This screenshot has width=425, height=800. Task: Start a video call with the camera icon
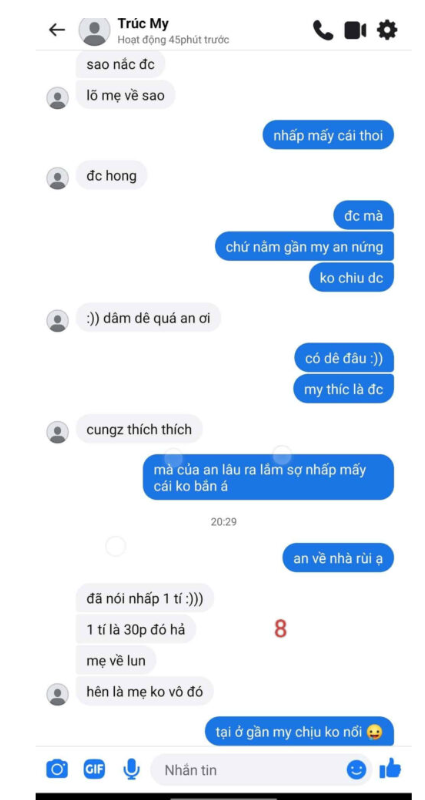[355, 31]
